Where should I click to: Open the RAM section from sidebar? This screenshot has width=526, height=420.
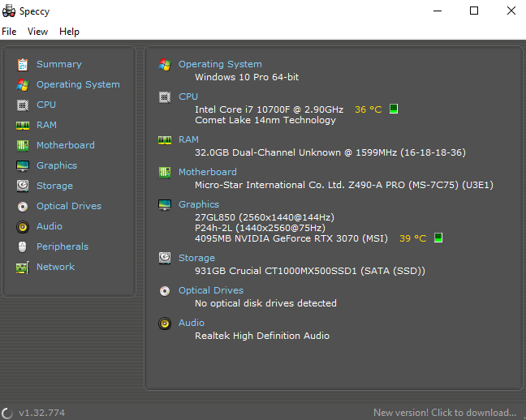pyautogui.click(x=46, y=125)
